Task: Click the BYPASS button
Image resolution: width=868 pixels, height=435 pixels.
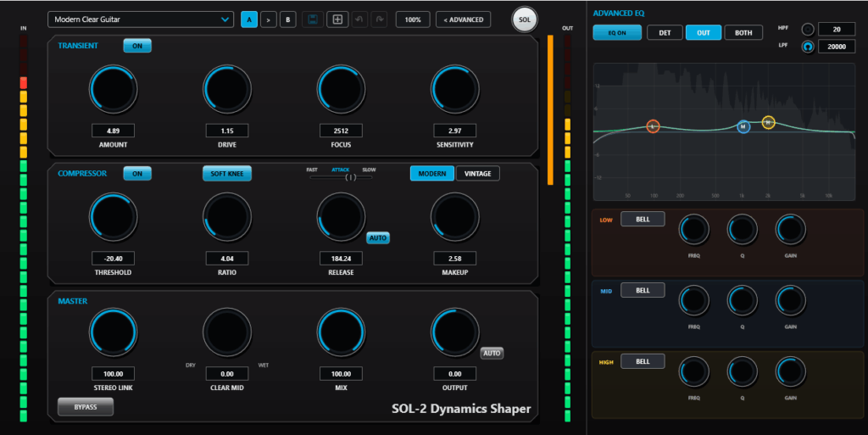Action: [86, 407]
